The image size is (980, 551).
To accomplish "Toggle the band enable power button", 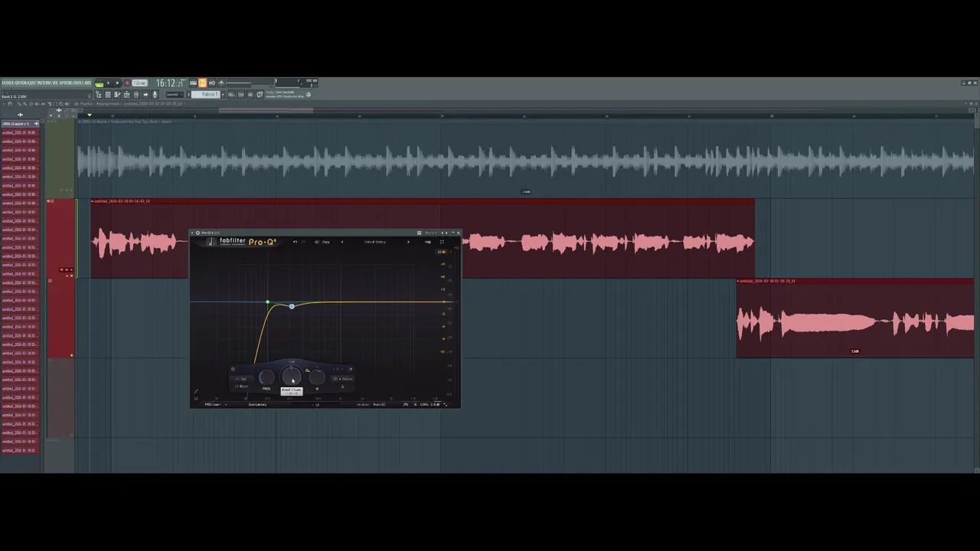I will pos(233,369).
